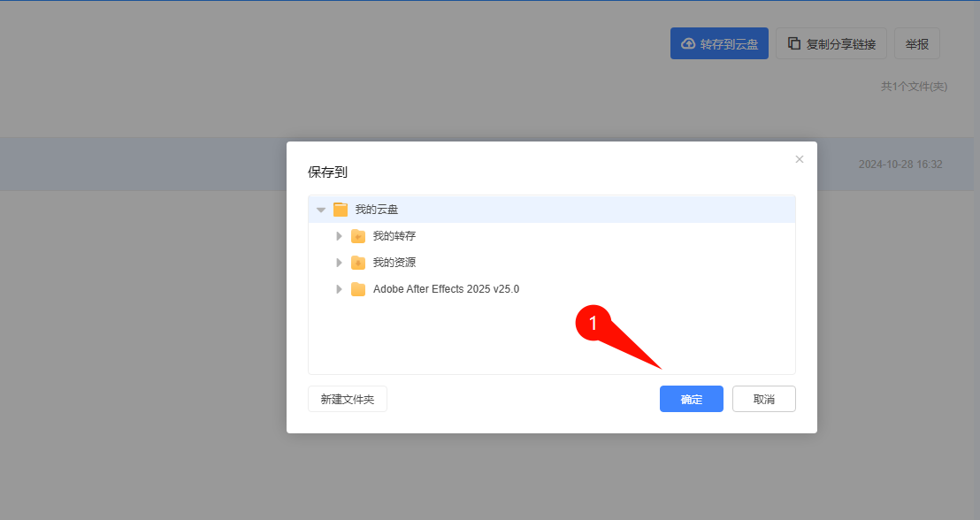The width and height of the screenshot is (980, 520).
Task: Click the 举报 report button
Action: pos(917,43)
